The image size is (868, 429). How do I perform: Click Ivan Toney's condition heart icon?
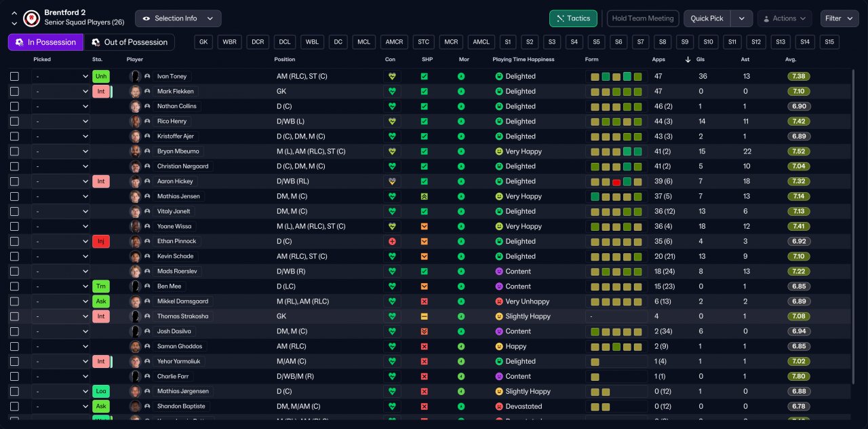391,77
